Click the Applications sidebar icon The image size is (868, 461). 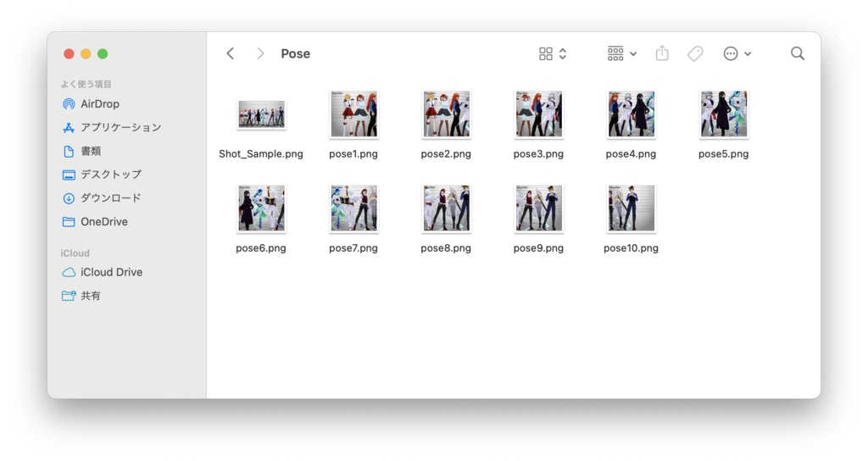coord(69,127)
